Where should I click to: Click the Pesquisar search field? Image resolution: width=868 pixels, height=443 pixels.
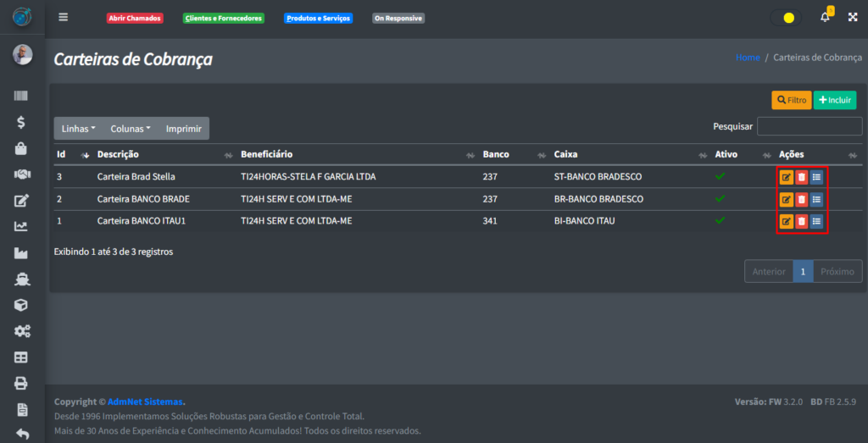point(809,126)
